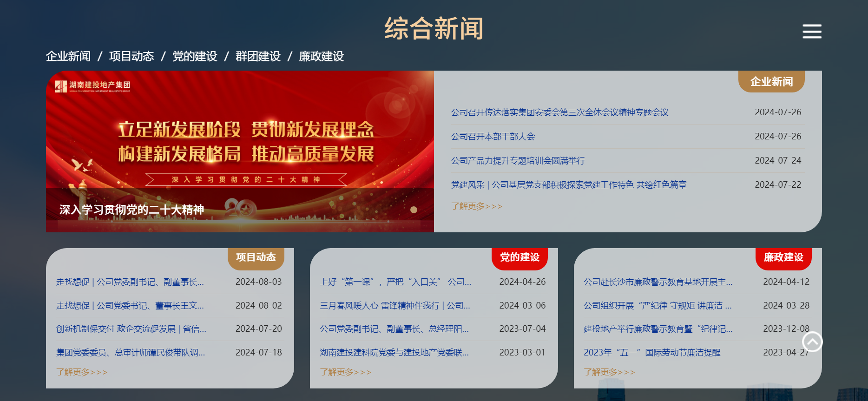The width and height of the screenshot is (868, 401).
Task: Open the 党的建设 navigation tab
Action: [195, 57]
